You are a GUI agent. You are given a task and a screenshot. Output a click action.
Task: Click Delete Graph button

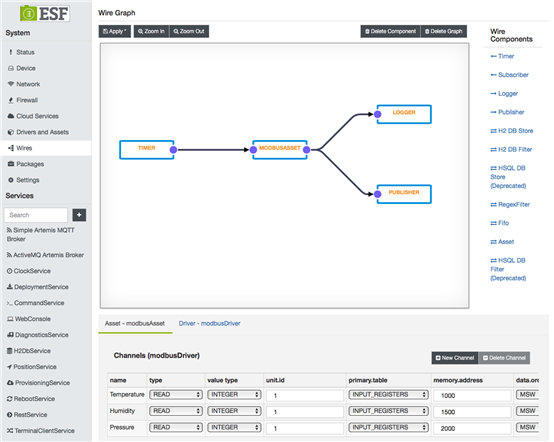(443, 31)
